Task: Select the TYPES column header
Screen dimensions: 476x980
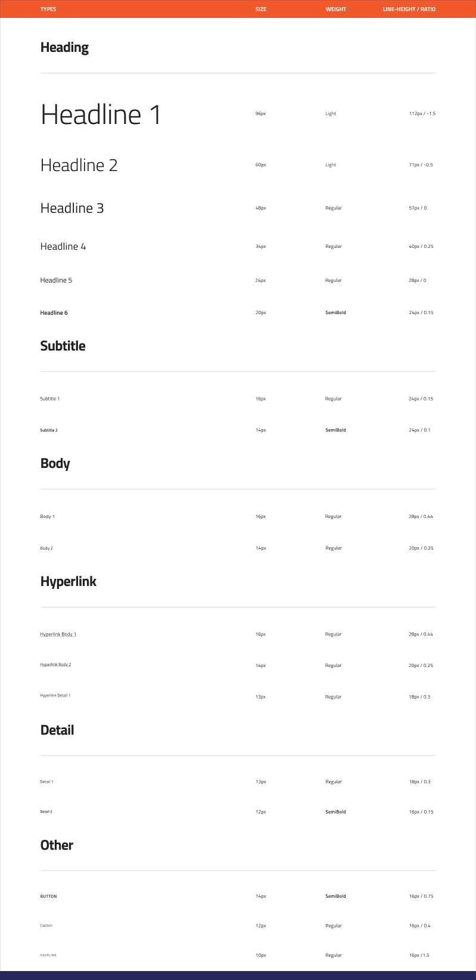Action: tap(48, 9)
